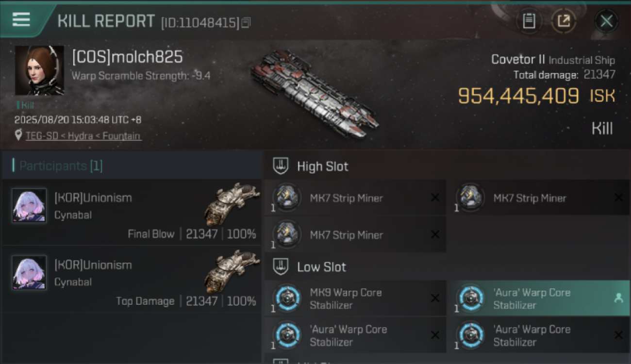Copy the kill report ID icon
Viewport: 631px width, 364px height.
(246, 22)
